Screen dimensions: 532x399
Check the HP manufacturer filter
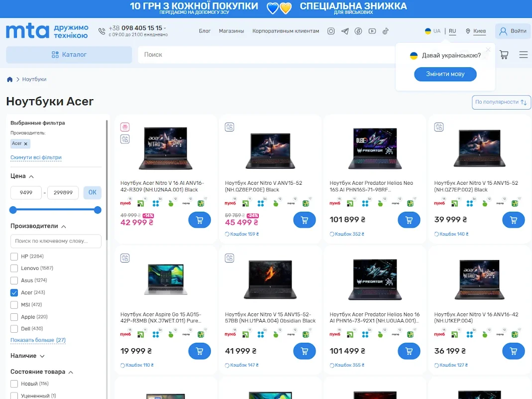14,257
